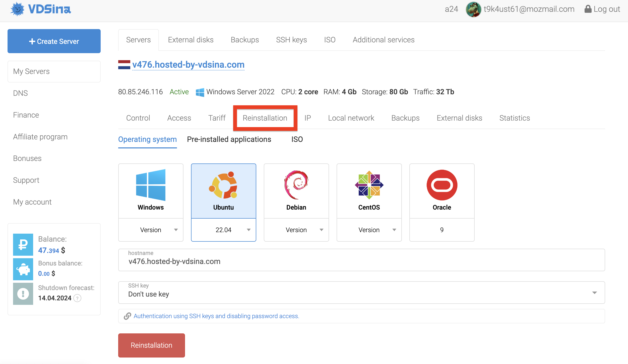The width and height of the screenshot is (628, 364).
Task: Click the user avatar icon
Action: click(x=473, y=9)
